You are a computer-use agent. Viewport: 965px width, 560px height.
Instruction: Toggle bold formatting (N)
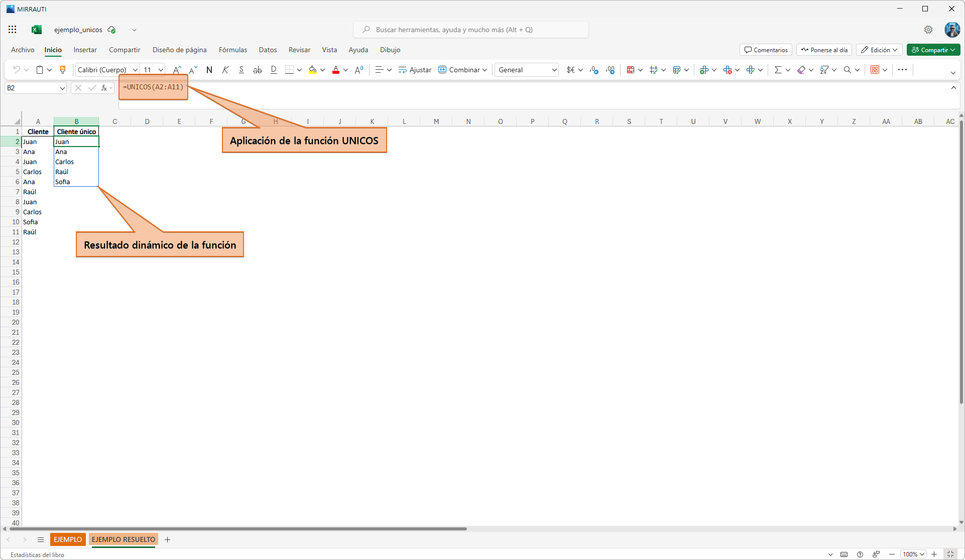pos(209,70)
